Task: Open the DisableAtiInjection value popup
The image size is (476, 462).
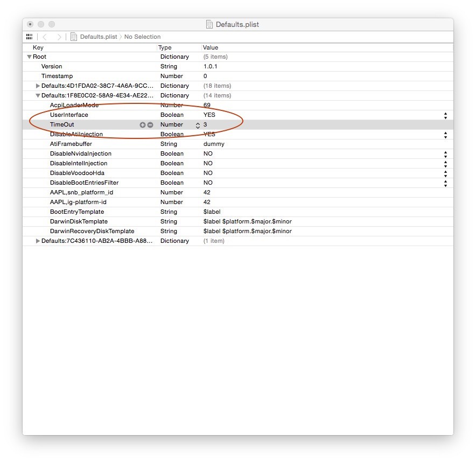Action: click(445, 135)
